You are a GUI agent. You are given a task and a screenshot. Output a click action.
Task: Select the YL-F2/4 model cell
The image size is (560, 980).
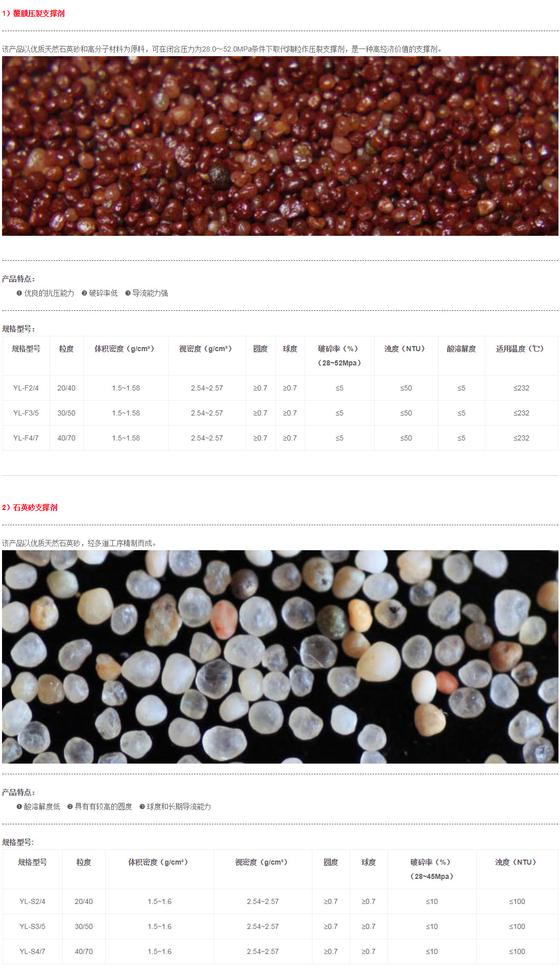coord(26,388)
